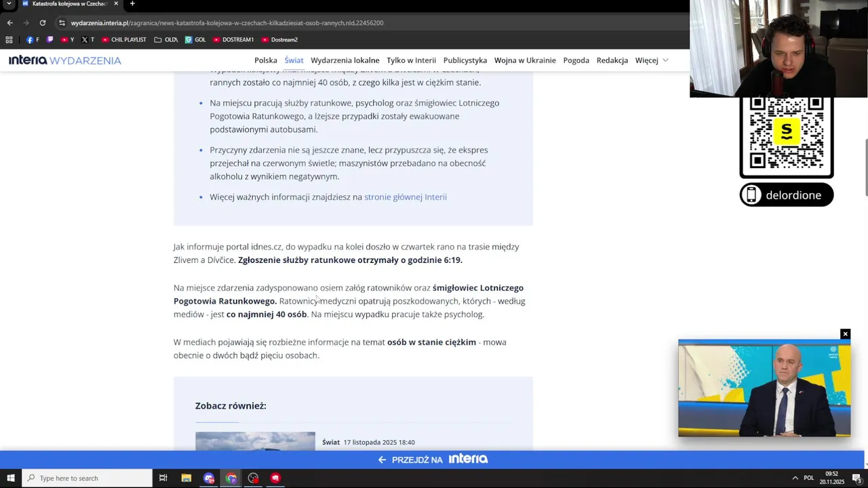Open the OLD\ bookmarks folder

pyautogui.click(x=166, y=39)
